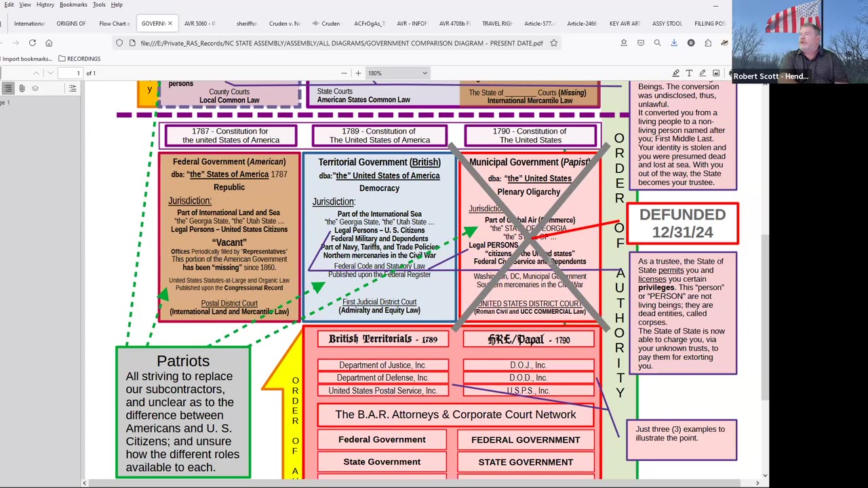Screen dimensions: 868x488
Task: Go to next PDF page
Action: point(50,73)
